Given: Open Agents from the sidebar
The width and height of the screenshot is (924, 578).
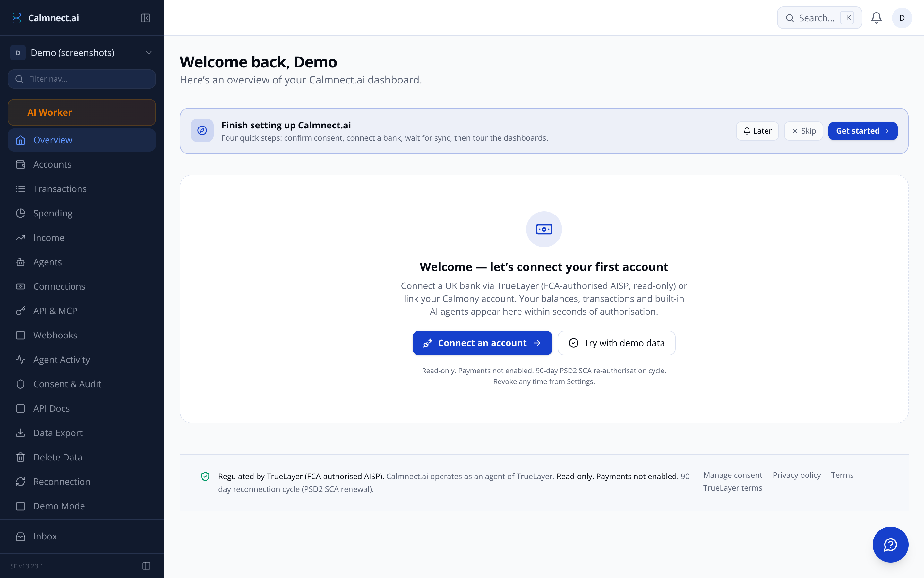Looking at the screenshot, I should (x=82, y=262).
